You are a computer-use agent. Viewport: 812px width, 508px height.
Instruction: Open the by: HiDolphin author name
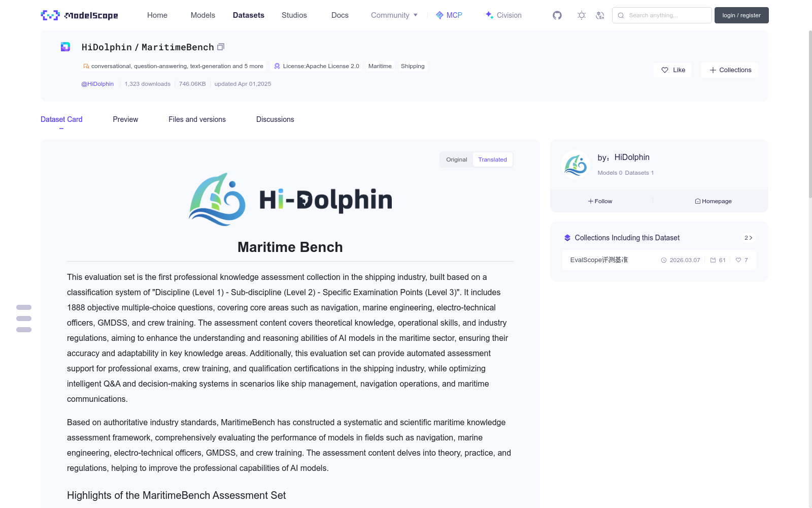[632, 157]
